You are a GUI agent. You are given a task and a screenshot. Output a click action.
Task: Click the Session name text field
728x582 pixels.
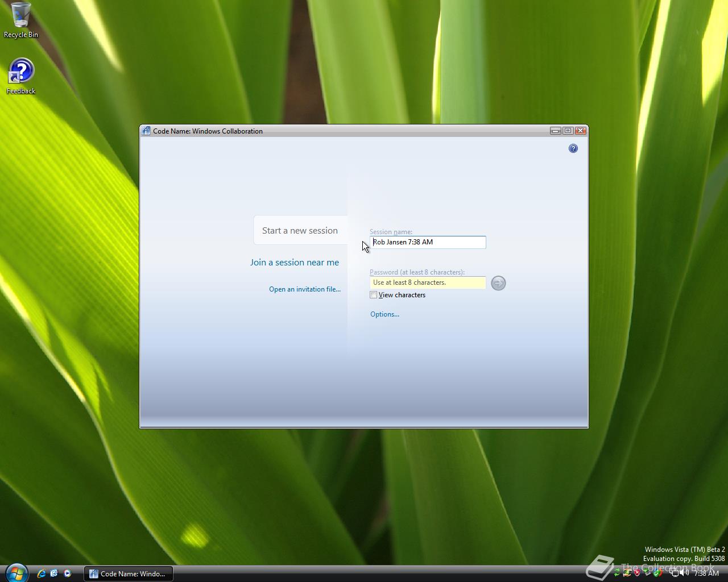(x=428, y=242)
